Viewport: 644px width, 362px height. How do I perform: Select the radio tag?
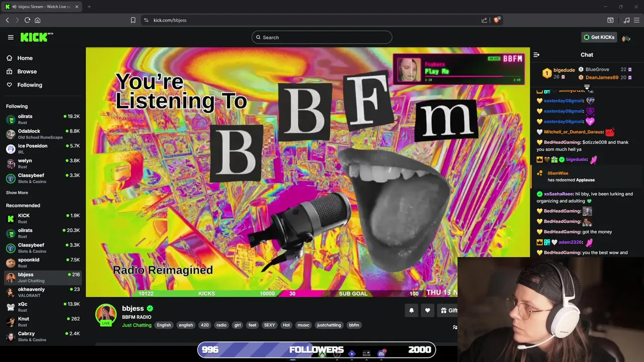pos(221,325)
